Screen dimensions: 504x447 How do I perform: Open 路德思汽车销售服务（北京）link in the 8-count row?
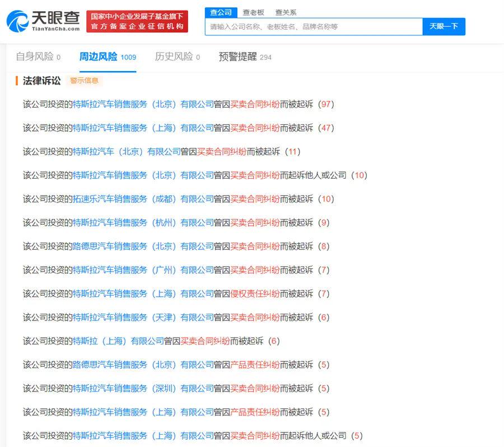click(143, 246)
